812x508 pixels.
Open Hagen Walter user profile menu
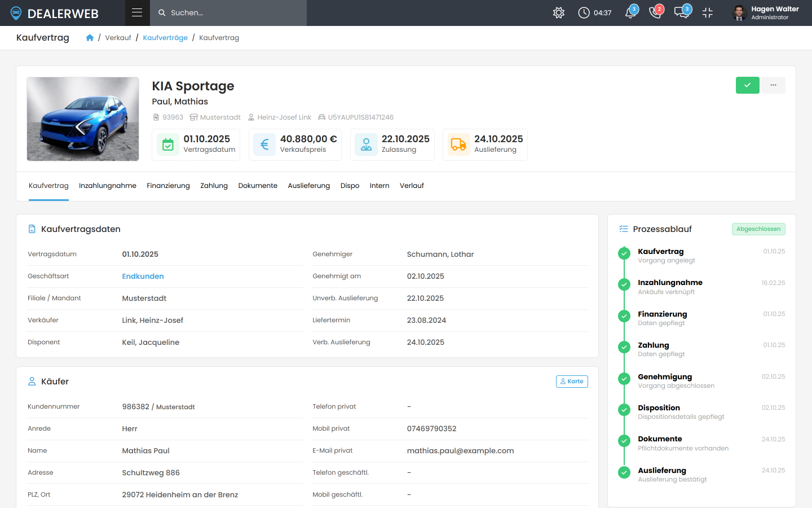765,12
